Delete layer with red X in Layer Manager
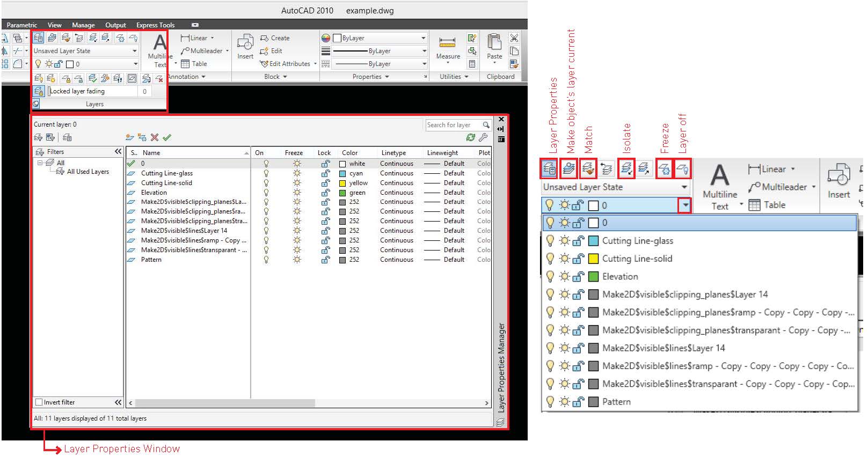The height and width of the screenshot is (456, 868). click(x=155, y=137)
